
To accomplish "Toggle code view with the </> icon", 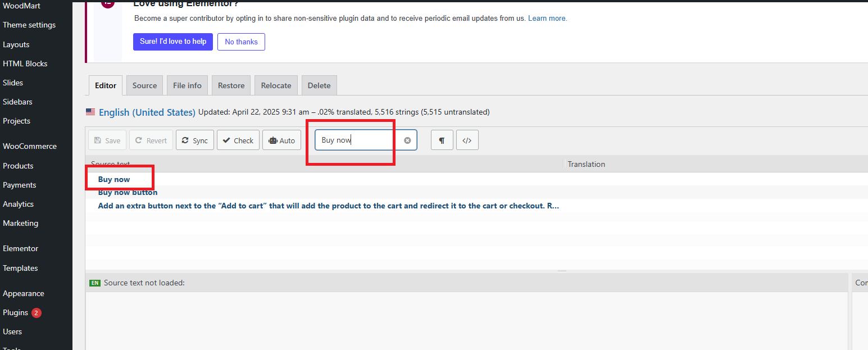I will point(467,140).
